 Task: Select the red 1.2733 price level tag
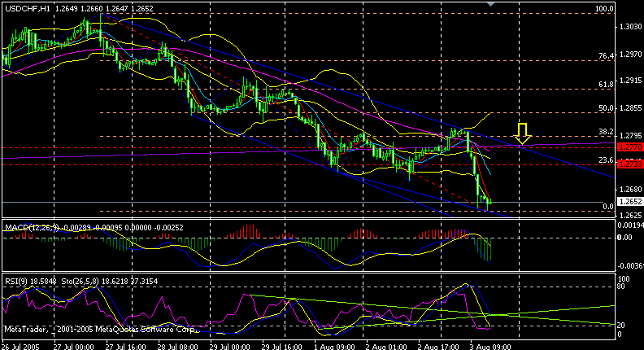point(630,164)
